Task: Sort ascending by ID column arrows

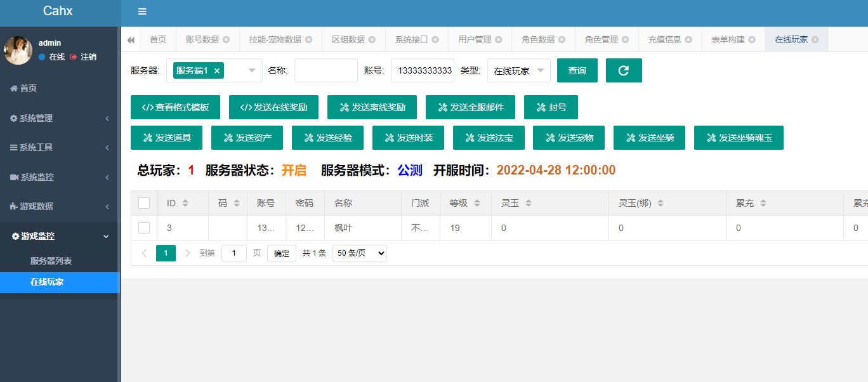Action: [185, 201]
